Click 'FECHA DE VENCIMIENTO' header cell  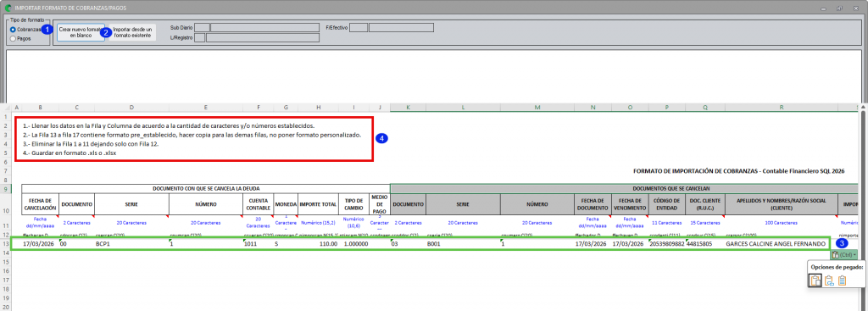(630, 204)
